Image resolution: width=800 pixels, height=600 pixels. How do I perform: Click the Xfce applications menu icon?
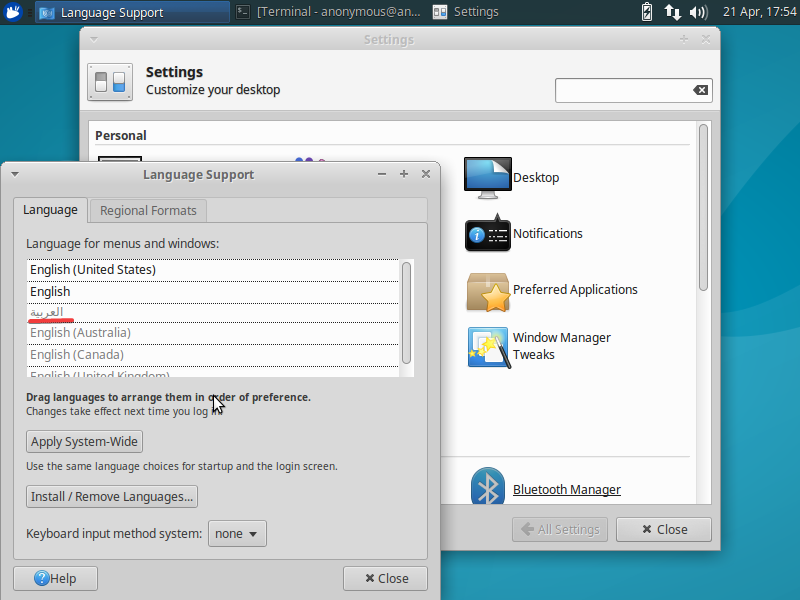pos(15,12)
